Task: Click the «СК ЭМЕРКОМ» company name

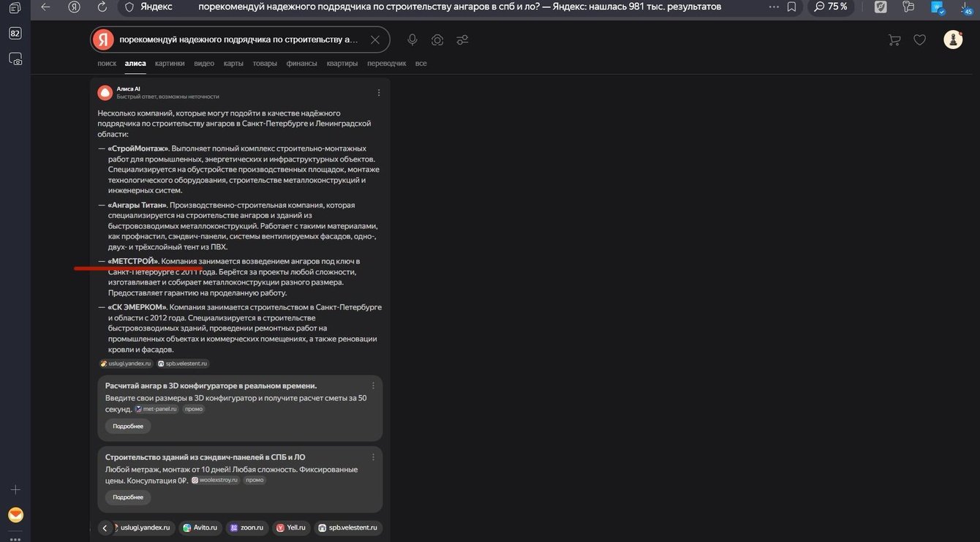Action: tap(137, 307)
